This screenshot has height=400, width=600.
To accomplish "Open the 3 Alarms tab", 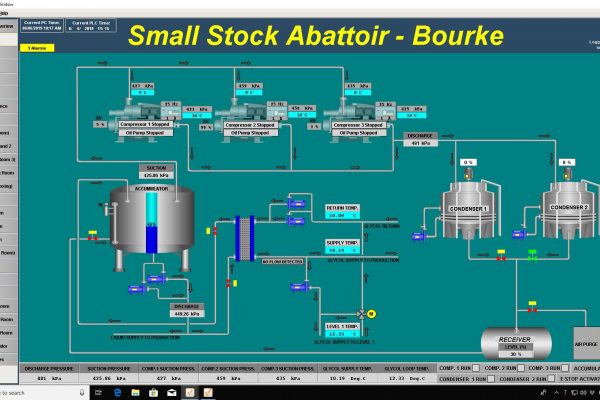I will 38,48.
